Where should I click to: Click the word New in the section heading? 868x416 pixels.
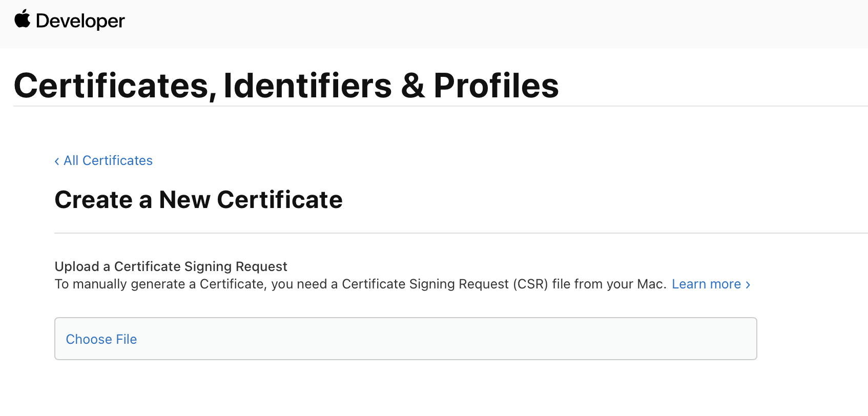[x=184, y=200]
